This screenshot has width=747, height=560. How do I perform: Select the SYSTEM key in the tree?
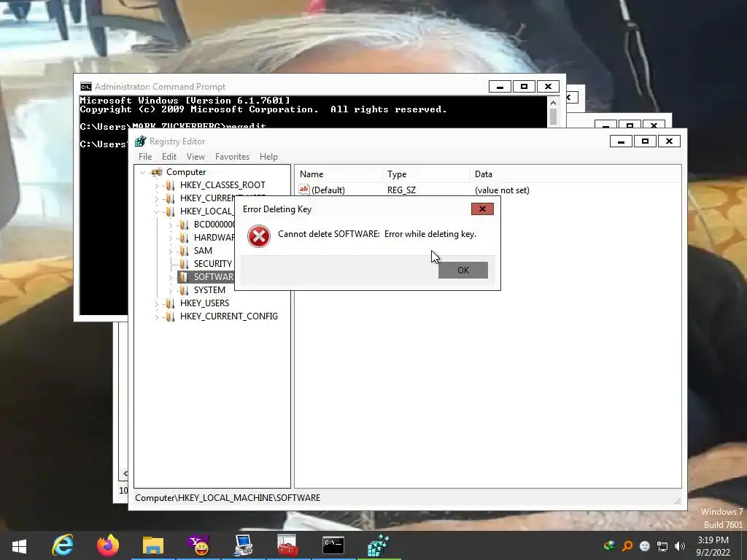point(209,289)
